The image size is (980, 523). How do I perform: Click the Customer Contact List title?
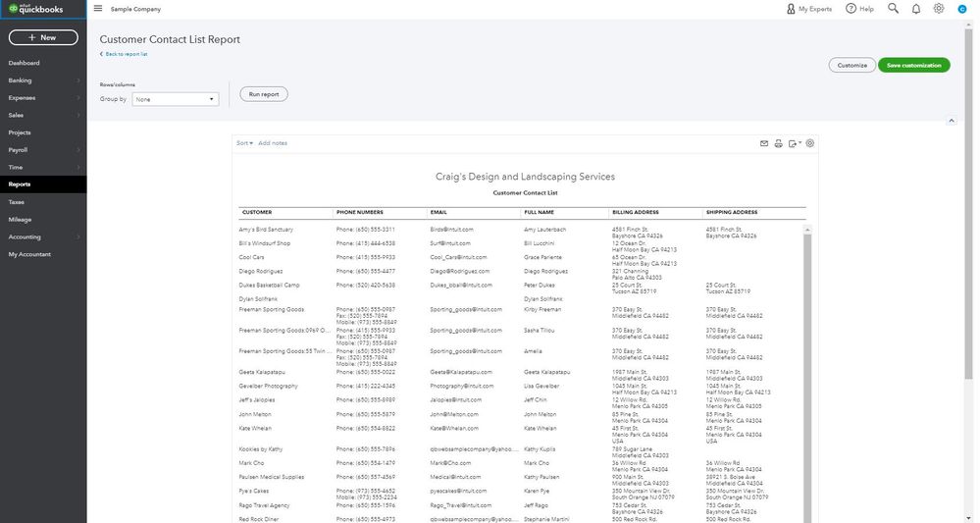[x=525, y=193]
